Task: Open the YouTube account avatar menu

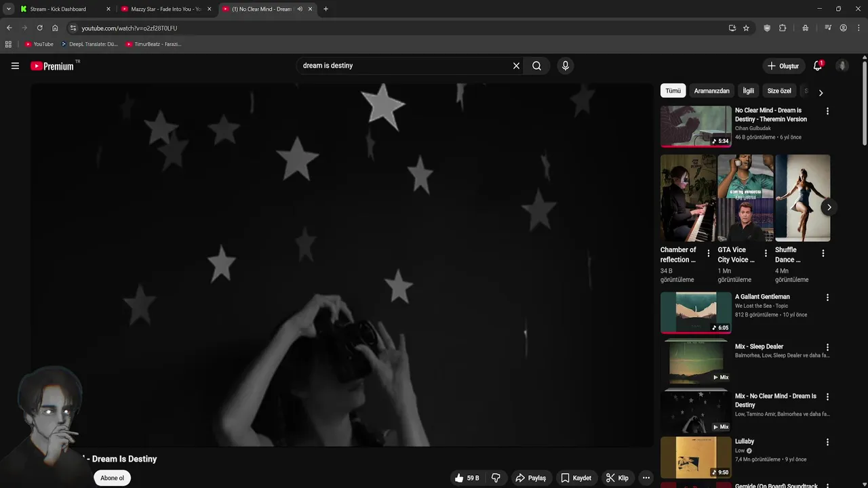Action: [x=842, y=66]
